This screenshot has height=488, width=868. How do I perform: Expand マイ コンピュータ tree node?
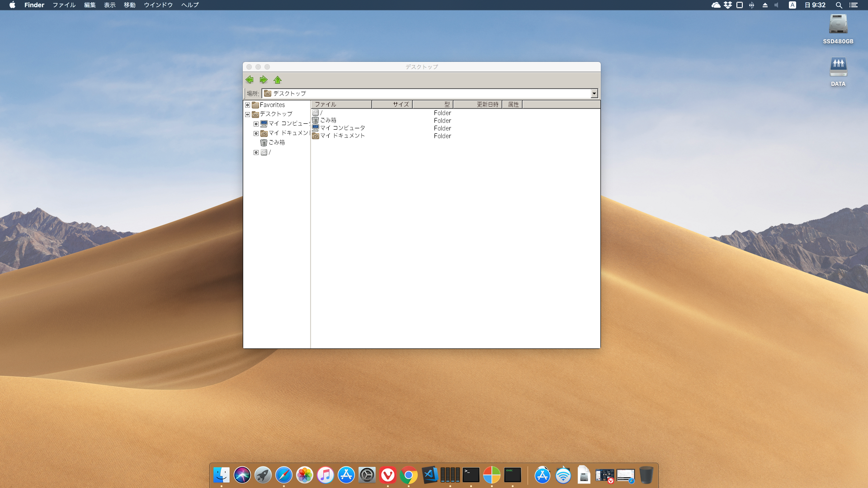click(x=256, y=124)
